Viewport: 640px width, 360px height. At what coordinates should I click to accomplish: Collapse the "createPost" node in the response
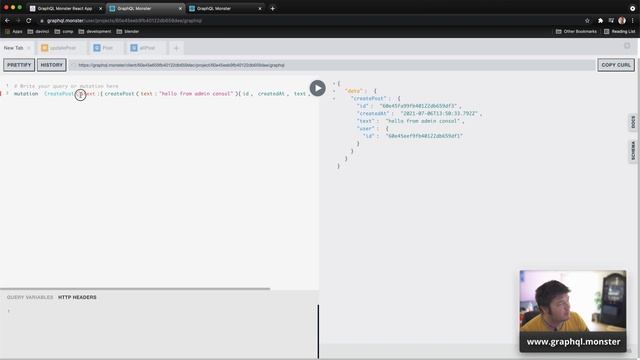333,98
